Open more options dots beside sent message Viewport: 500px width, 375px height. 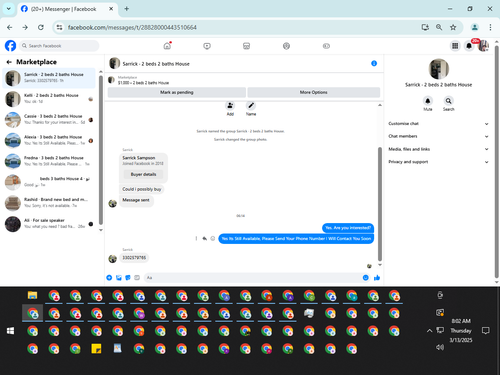coord(196,239)
